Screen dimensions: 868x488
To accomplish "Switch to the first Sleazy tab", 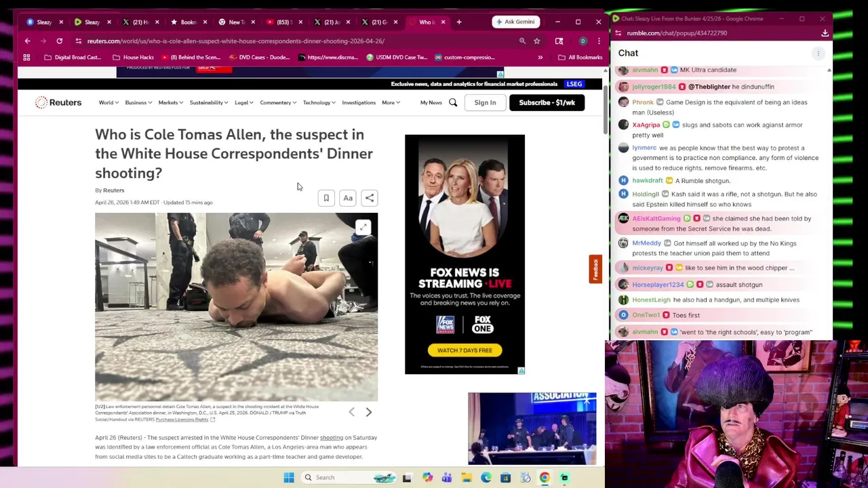I will click(44, 22).
